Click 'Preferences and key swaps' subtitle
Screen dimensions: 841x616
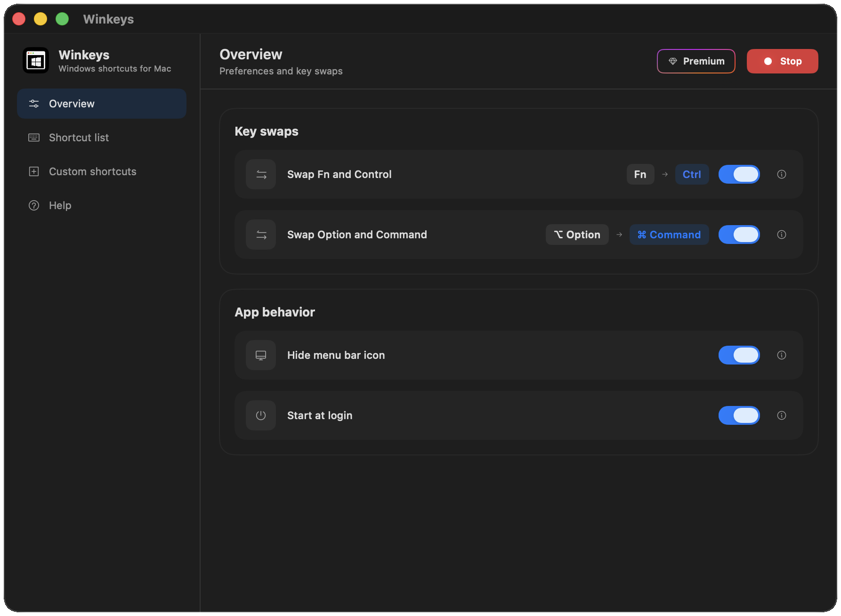point(281,71)
